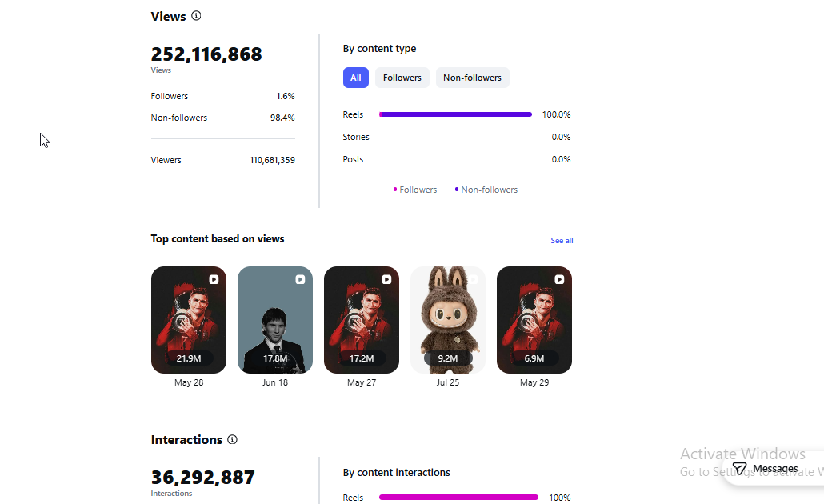Click the Reels views progress bar

click(x=456, y=114)
